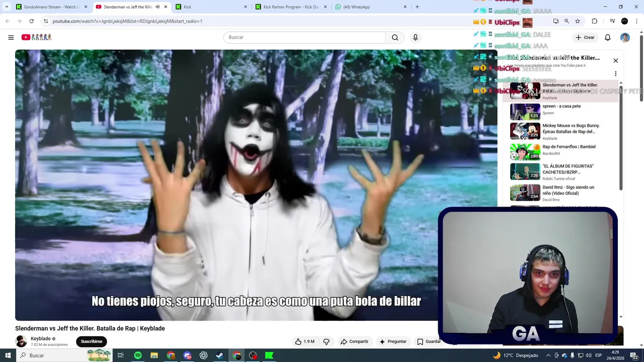This screenshot has height=362, width=644.
Task: Open the playlist three-dot options menu
Action: click(615, 74)
